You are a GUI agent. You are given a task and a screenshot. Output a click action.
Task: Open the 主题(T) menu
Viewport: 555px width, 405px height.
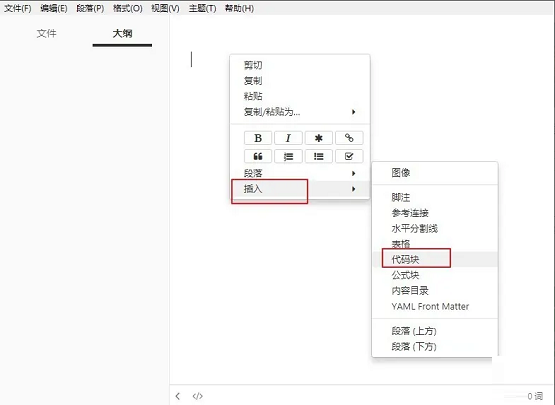click(x=202, y=8)
